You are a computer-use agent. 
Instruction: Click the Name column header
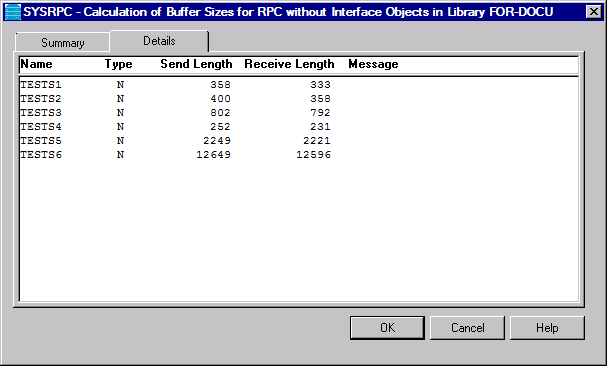point(36,64)
